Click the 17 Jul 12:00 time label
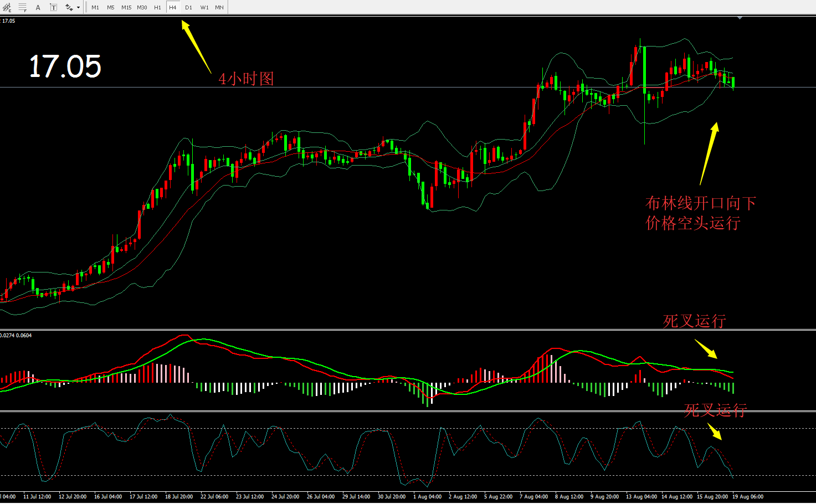This screenshot has width=816, height=504. [x=143, y=497]
